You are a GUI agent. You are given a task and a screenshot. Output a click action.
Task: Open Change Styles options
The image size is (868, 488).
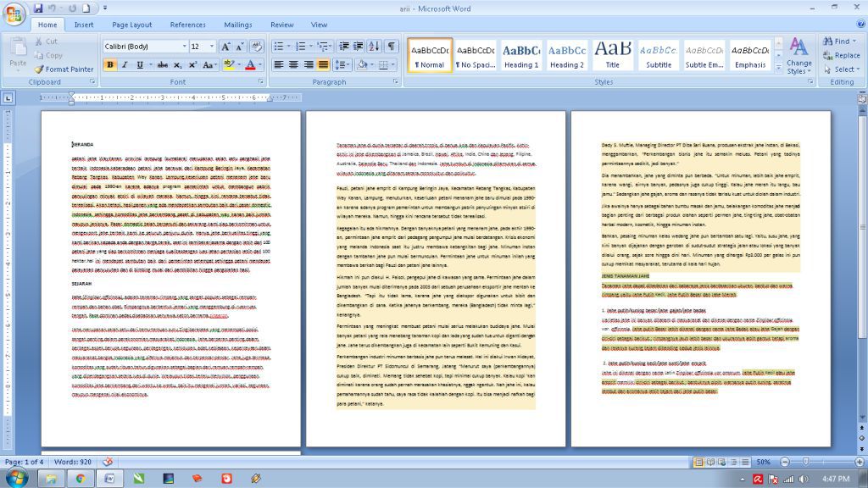(798, 57)
